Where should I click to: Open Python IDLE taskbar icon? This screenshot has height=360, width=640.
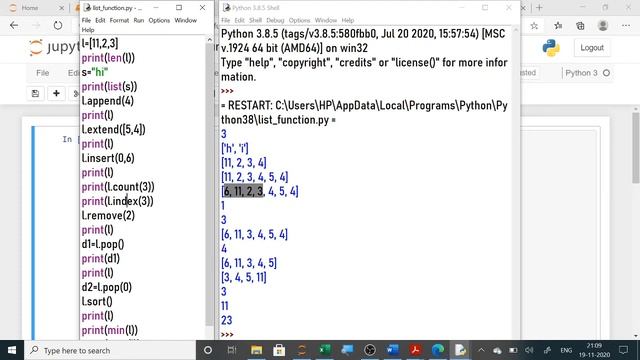point(460,350)
